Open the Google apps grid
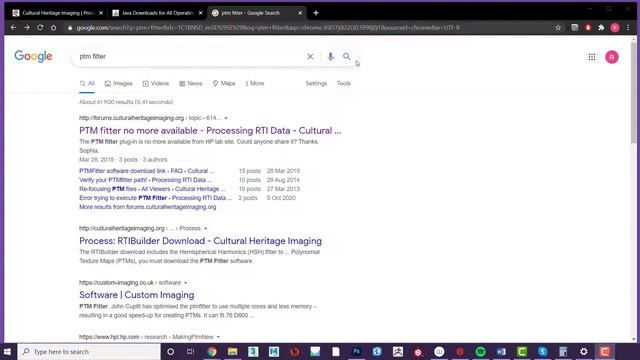The height and width of the screenshot is (360, 640). [592, 57]
